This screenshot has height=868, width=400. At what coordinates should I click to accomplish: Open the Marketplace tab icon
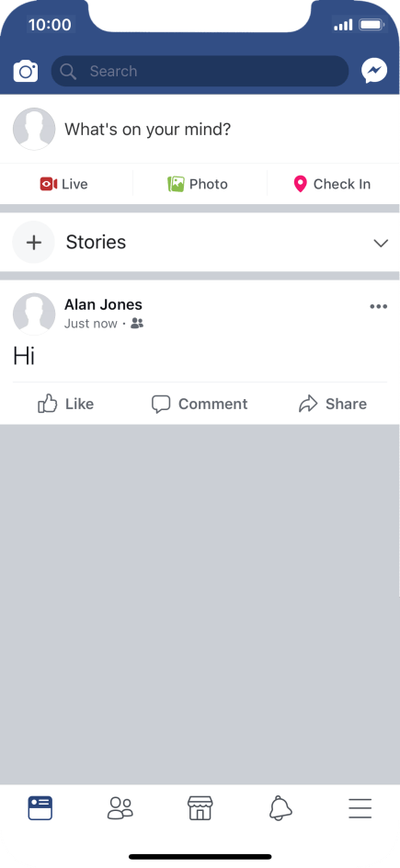200,808
